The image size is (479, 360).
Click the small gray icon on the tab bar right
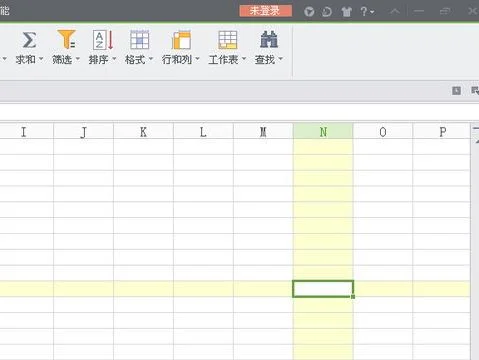point(456,90)
